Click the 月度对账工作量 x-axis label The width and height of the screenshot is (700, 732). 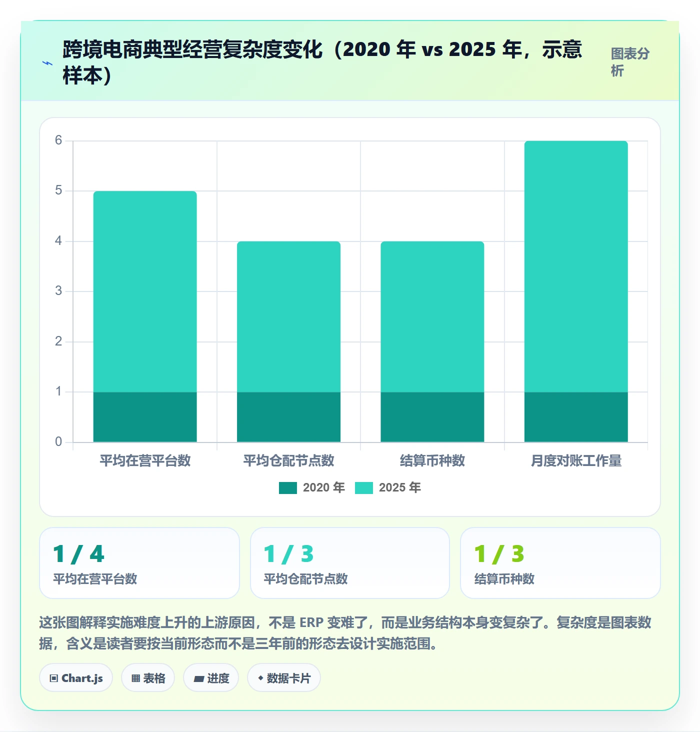tap(576, 460)
